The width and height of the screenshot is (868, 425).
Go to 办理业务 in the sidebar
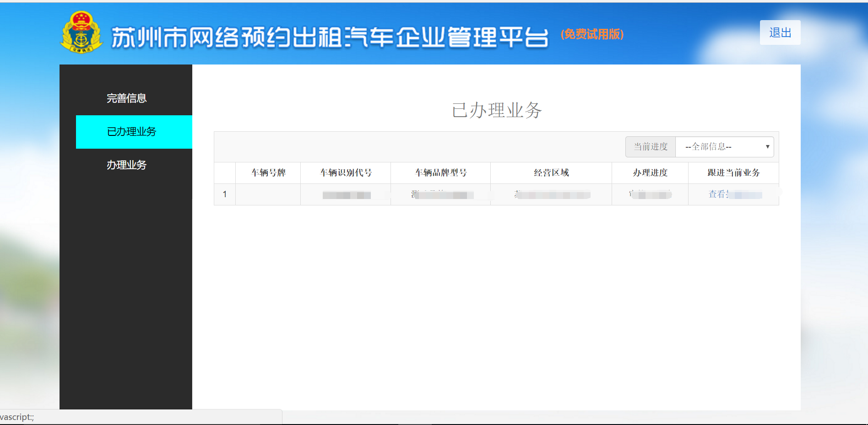pyautogui.click(x=126, y=165)
